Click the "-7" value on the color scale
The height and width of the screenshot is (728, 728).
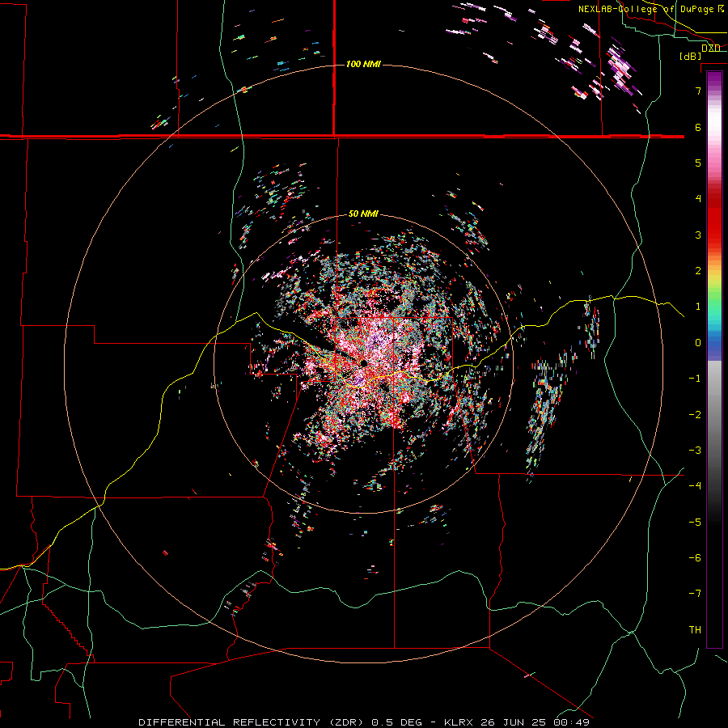(x=695, y=594)
